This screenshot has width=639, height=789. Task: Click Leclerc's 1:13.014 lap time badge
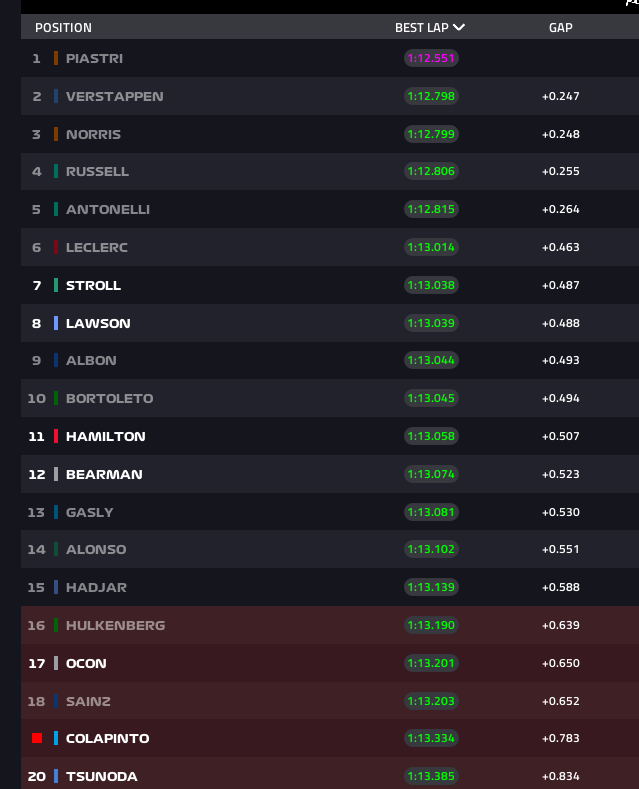point(431,247)
